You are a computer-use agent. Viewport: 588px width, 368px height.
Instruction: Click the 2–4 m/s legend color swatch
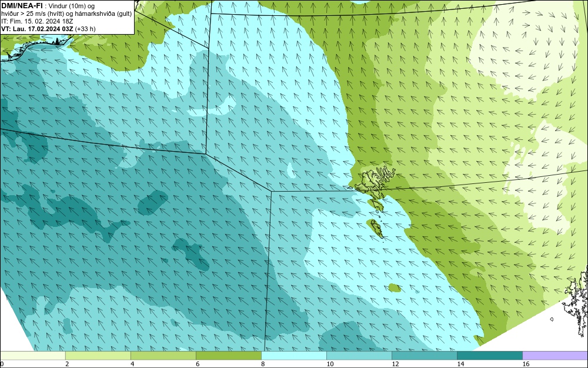(98, 356)
